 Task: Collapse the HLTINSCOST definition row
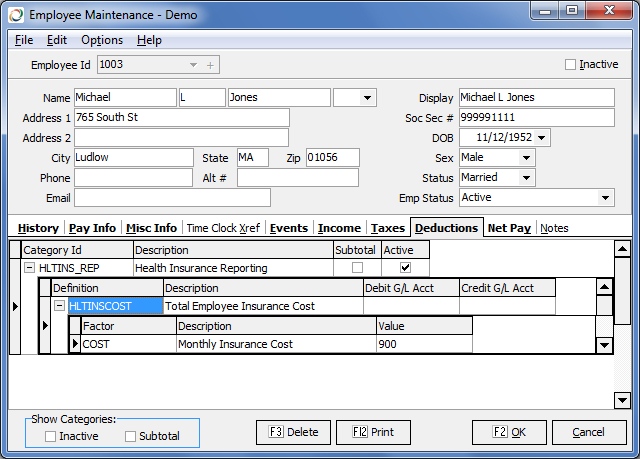click(60, 306)
